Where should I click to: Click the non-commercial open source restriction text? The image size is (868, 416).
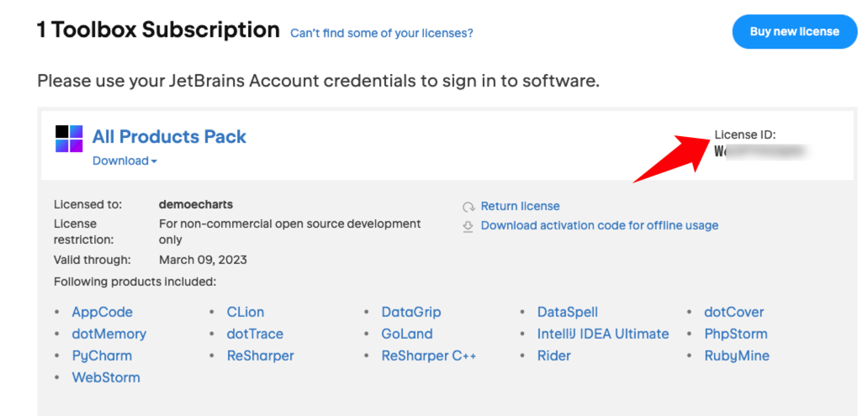pos(289,232)
